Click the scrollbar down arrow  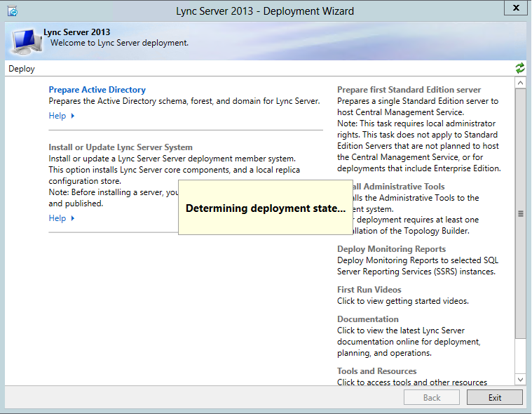tap(520, 379)
